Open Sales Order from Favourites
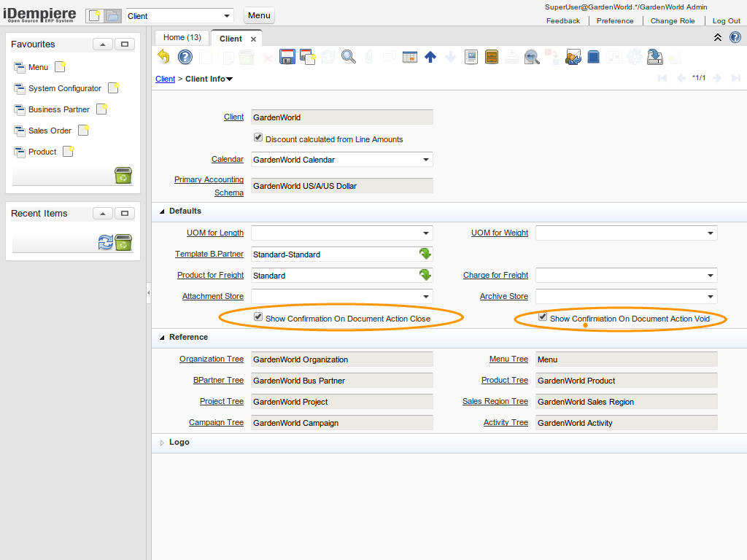The image size is (747, 560). pos(50,131)
